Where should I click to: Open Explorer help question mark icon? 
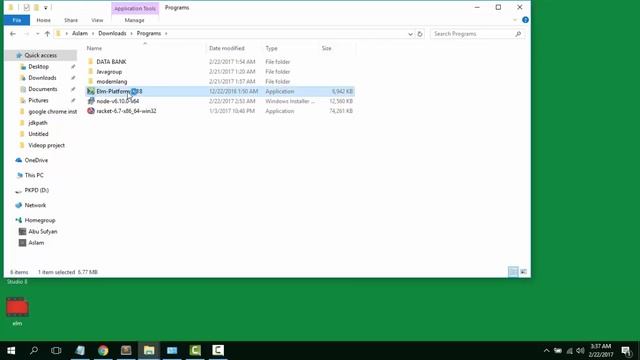[x=525, y=20]
